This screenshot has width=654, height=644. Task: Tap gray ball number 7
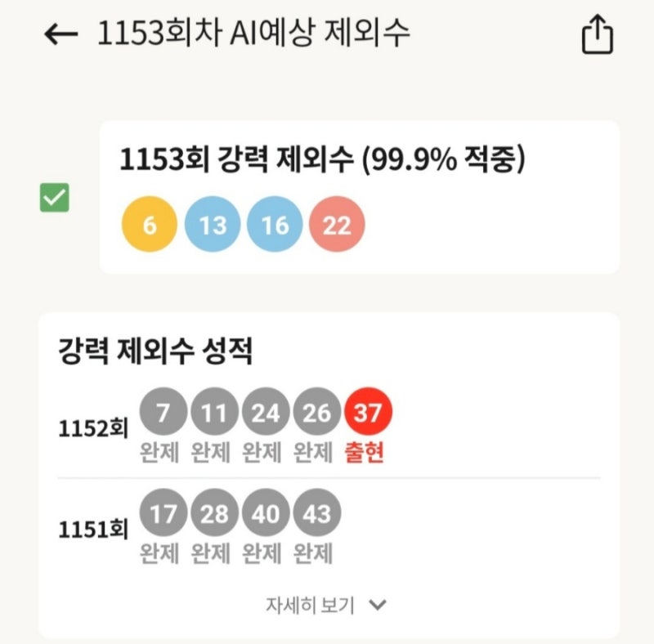pos(163,412)
